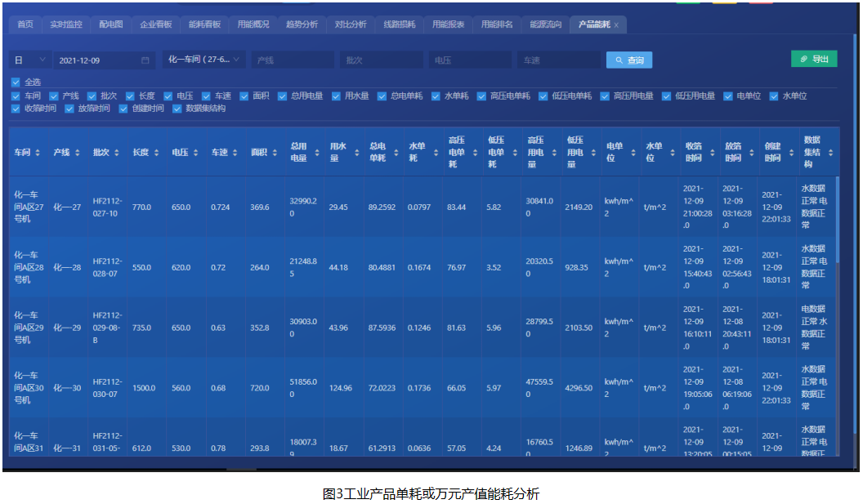This screenshot has width=863, height=504.
Task: Sort table by 水单耗 column arrows
Action: (436, 153)
